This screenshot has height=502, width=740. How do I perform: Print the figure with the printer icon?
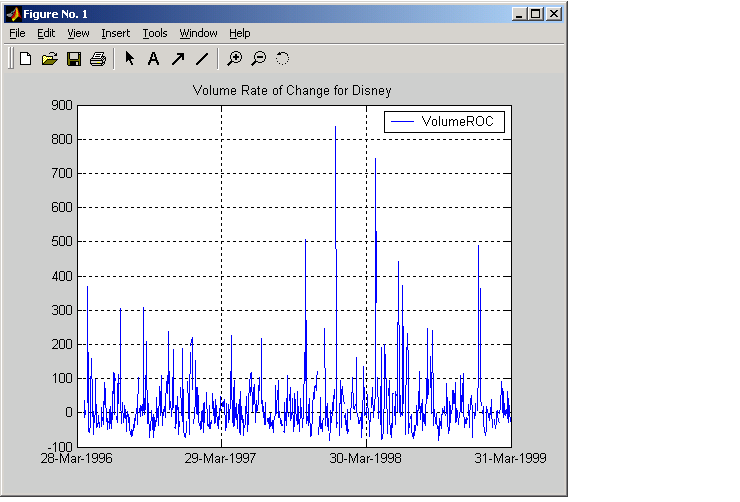tap(98, 59)
